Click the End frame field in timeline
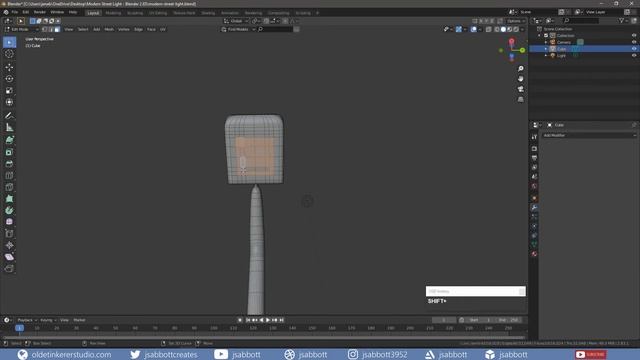The width and height of the screenshot is (640, 360). tap(509, 320)
